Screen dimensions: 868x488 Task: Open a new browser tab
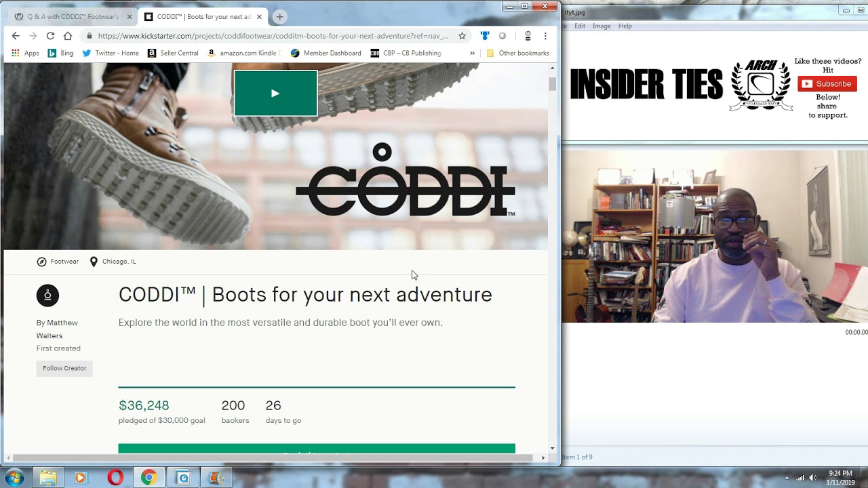pos(279,16)
